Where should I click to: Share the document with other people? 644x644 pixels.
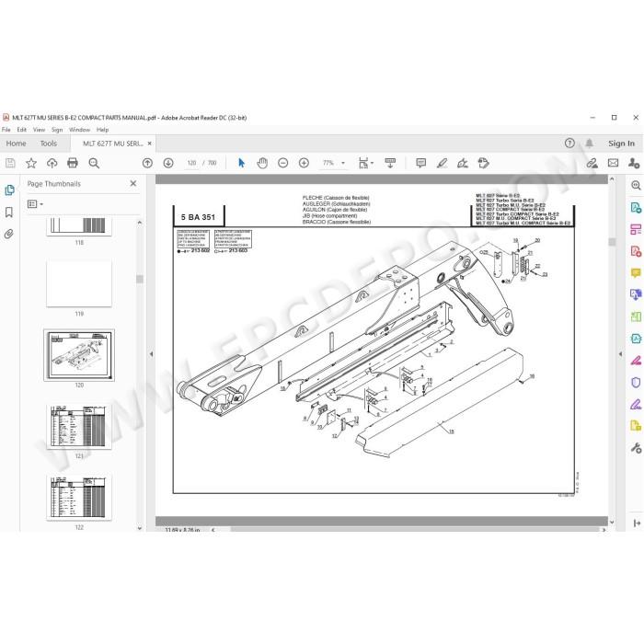pyautogui.click(x=634, y=163)
